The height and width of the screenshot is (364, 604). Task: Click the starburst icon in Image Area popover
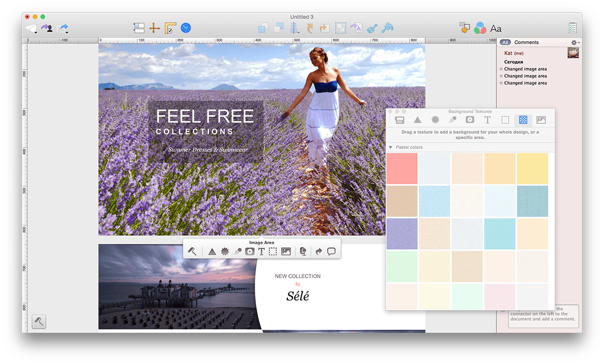pos(225,251)
